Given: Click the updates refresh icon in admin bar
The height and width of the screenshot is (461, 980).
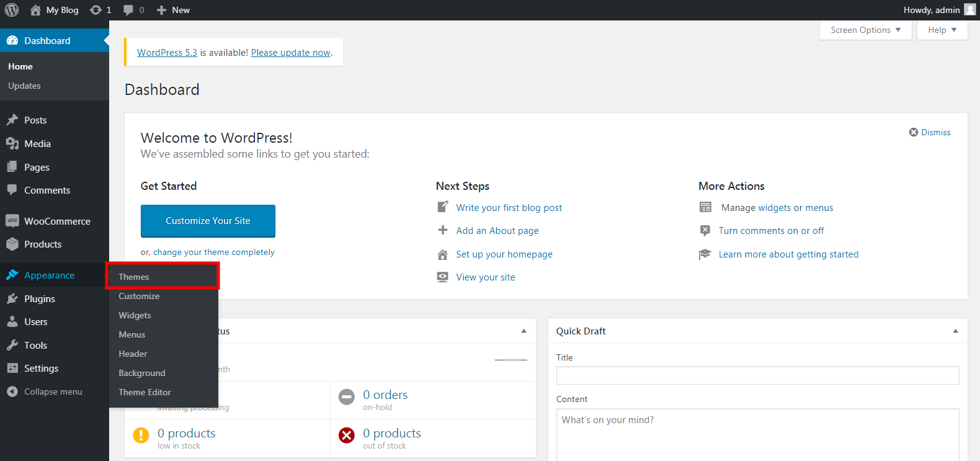Looking at the screenshot, I should point(96,10).
